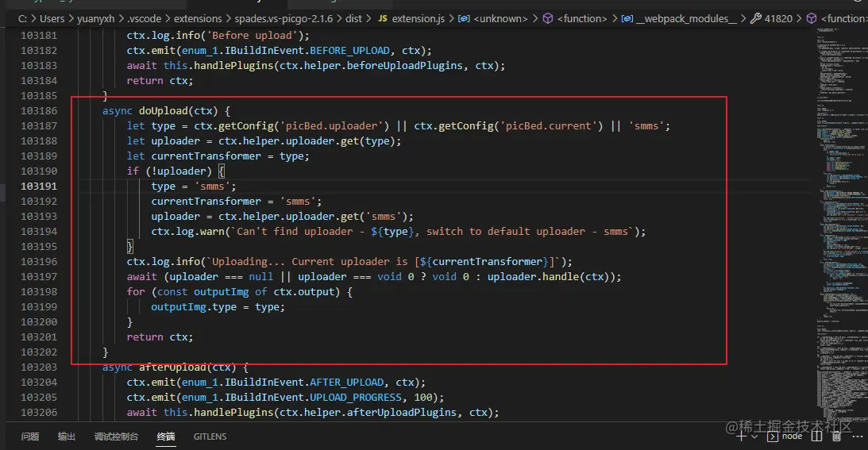The image size is (868, 450).
Task: Click the 'picBed.current' string literal
Action: tap(549, 125)
